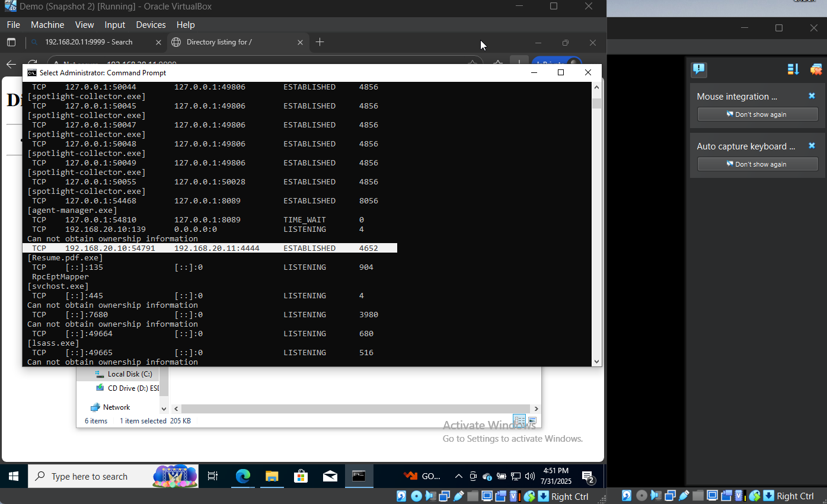Click the network adapter icon in VirtualBox status bar

click(445, 496)
